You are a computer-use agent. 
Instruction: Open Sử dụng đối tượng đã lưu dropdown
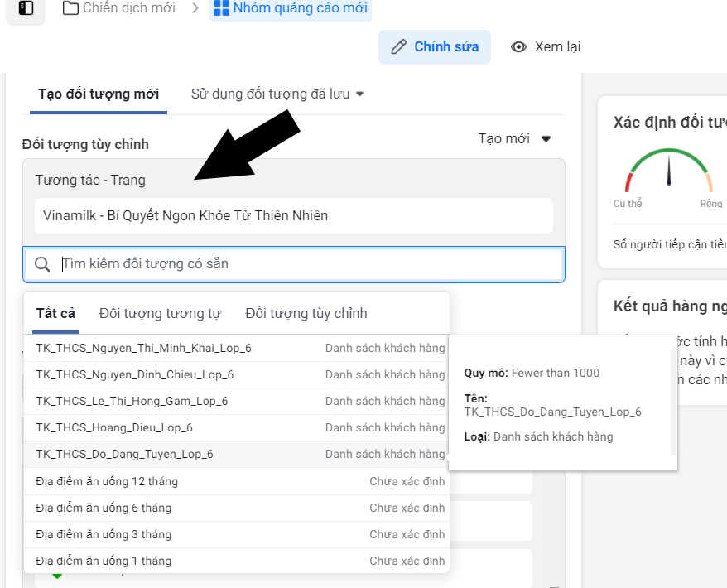pyautogui.click(x=277, y=94)
